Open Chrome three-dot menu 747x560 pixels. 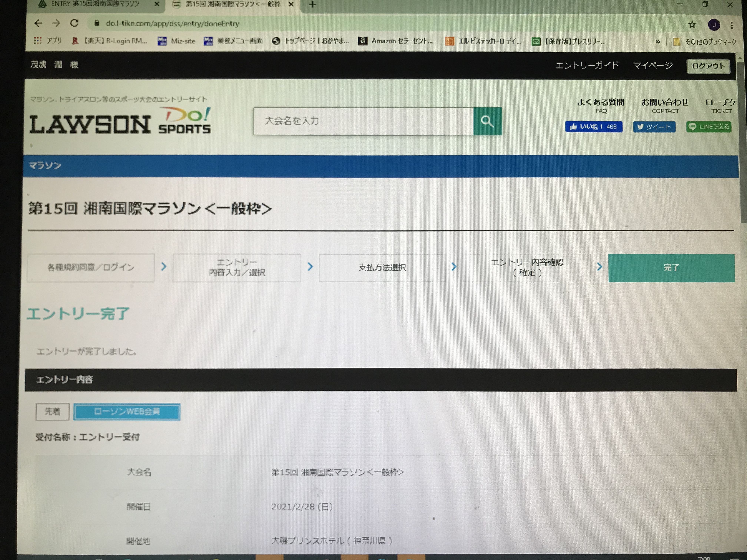click(x=731, y=25)
